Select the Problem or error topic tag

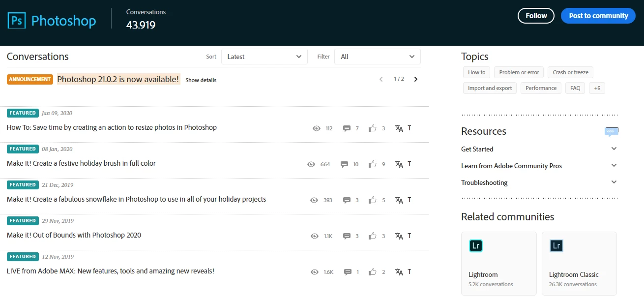519,72
